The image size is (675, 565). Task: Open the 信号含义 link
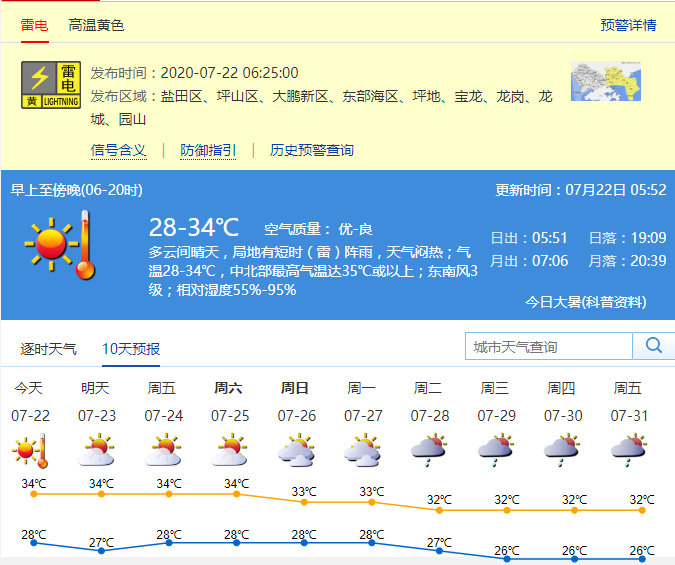click(118, 150)
